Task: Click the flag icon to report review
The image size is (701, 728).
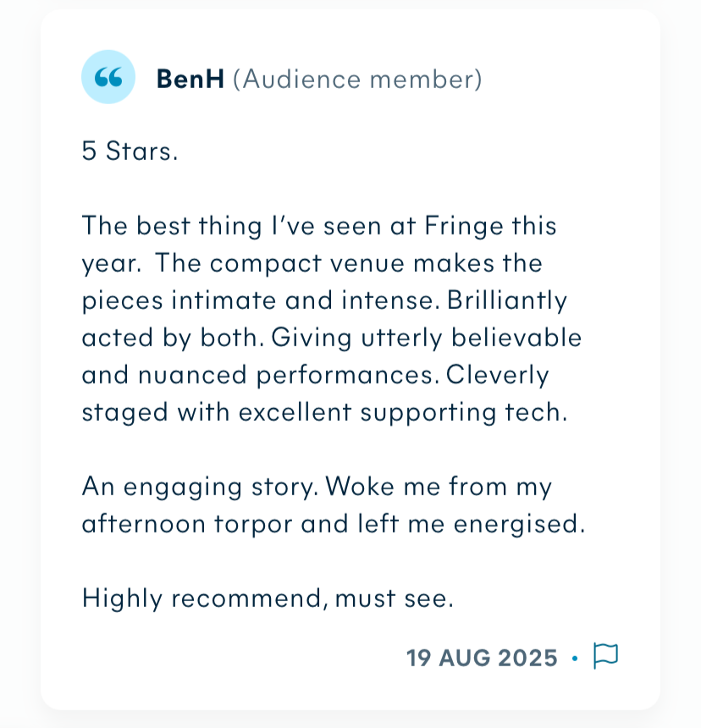Action: 605,656
